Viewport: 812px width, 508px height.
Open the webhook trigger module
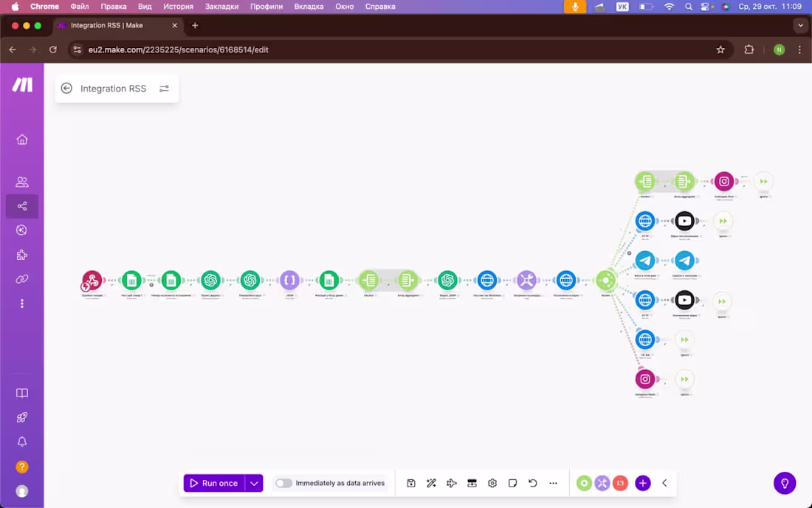pos(92,280)
